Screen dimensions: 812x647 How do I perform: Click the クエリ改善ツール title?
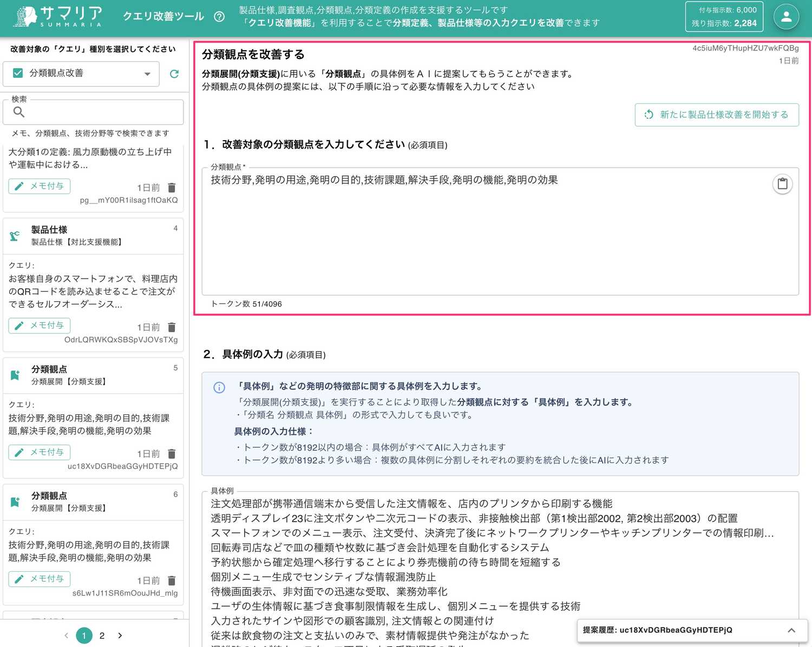[x=163, y=16]
